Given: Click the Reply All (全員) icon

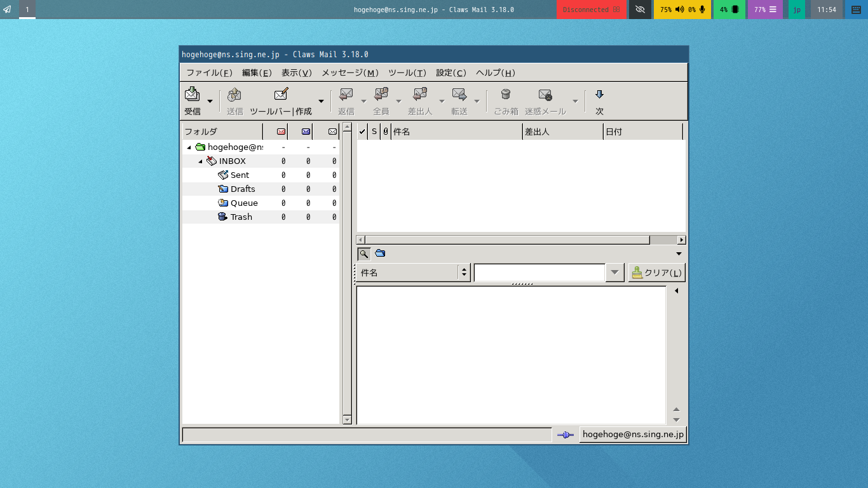Looking at the screenshot, I should coord(381,95).
